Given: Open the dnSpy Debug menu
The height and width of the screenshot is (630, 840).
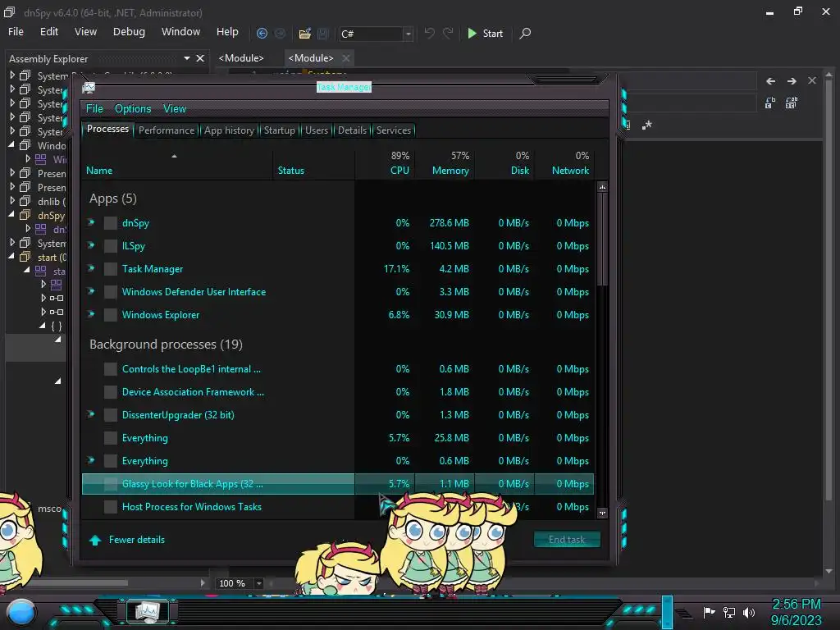Looking at the screenshot, I should [129, 32].
